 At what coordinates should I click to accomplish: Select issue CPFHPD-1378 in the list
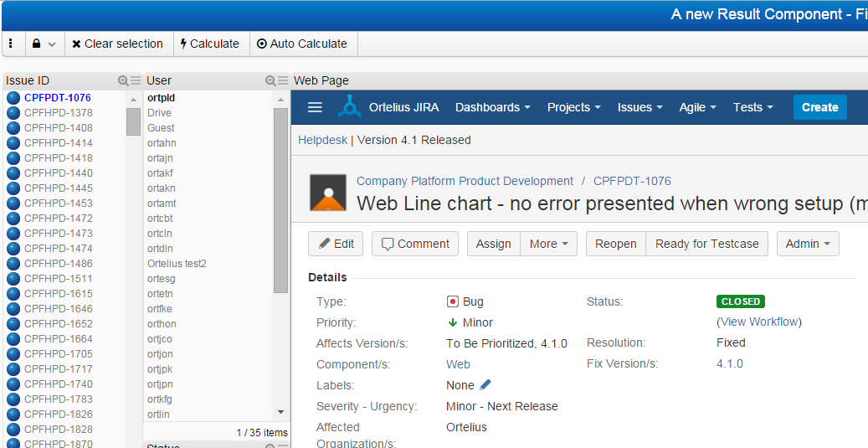(x=58, y=113)
